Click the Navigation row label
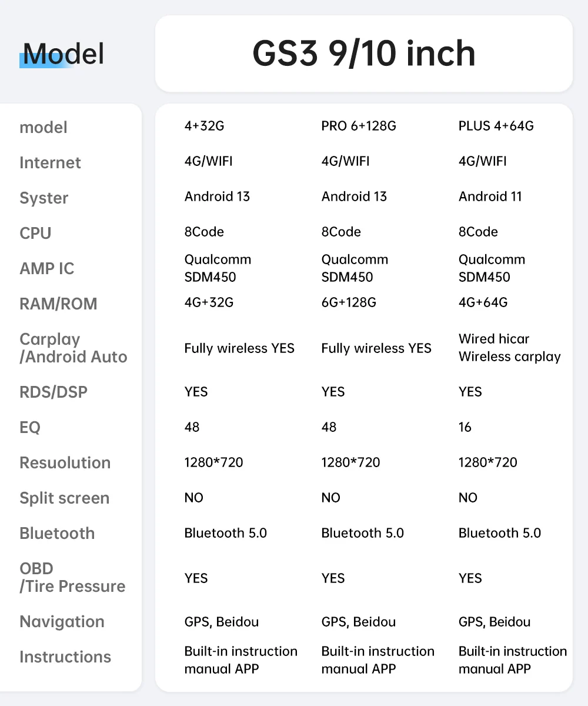This screenshot has width=588, height=706. pos(62,621)
